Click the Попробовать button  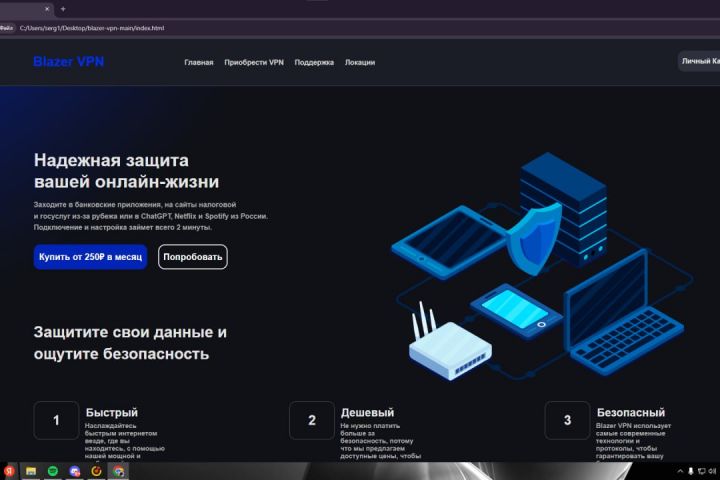pos(193,257)
